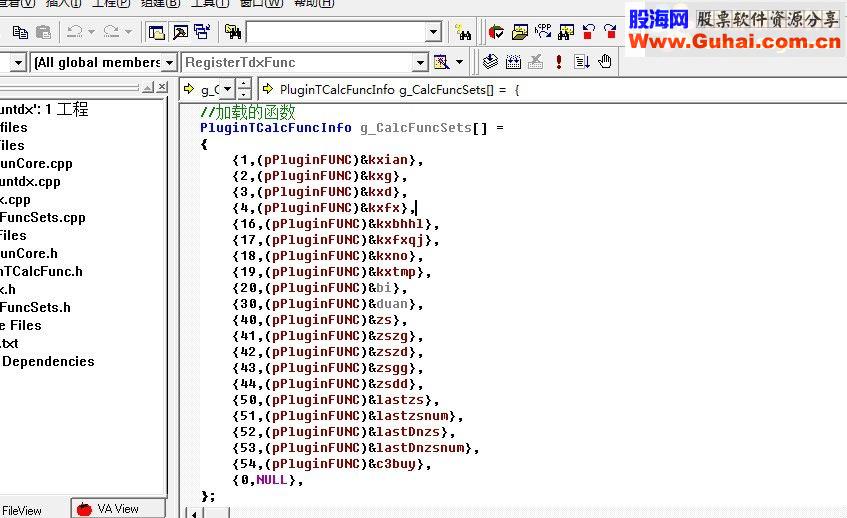Screen dimensions: 847x518
Task: Click the Undo arrow icon
Action: [x=75, y=32]
